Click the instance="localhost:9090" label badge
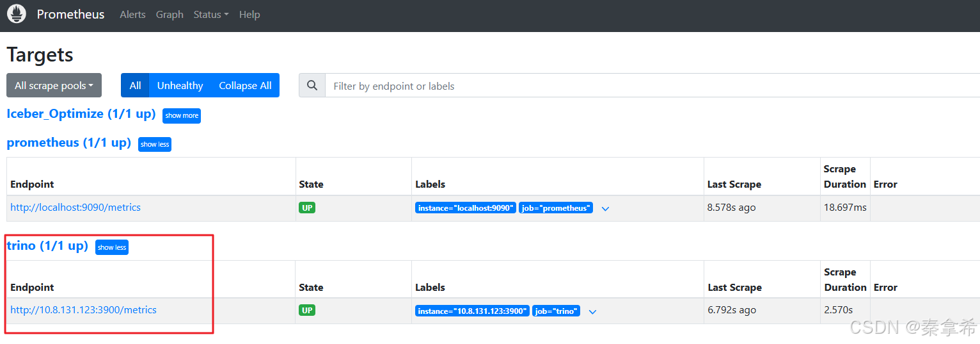The image size is (980, 344). tap(466, 208)
